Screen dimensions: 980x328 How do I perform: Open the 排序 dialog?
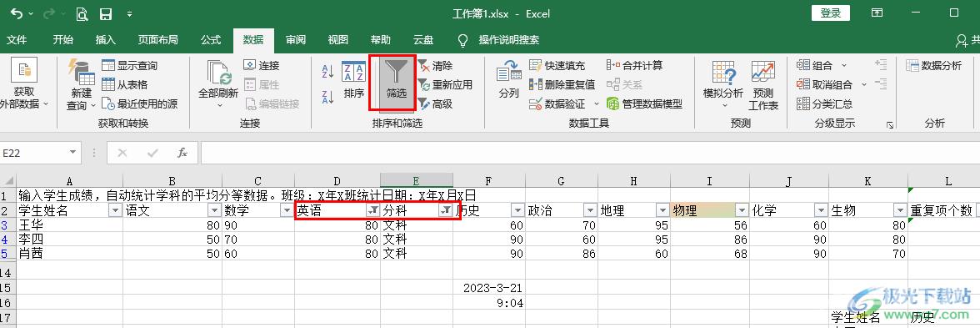[x=354, y=80]
